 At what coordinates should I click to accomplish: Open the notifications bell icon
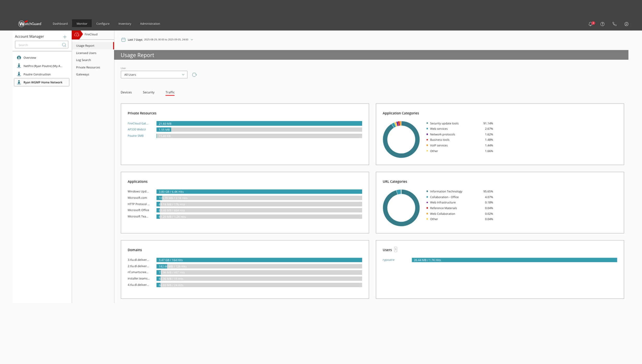(x=590, y=24)
